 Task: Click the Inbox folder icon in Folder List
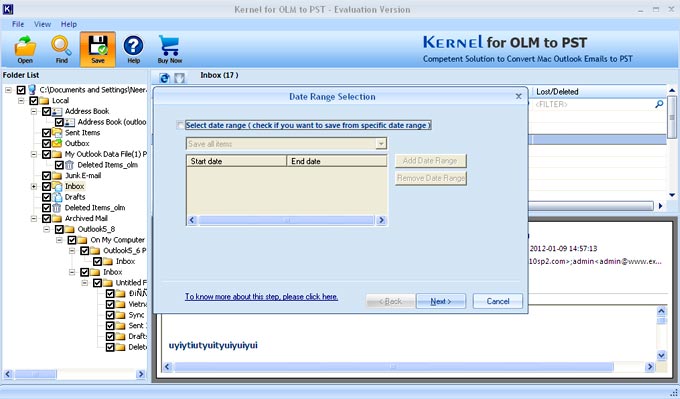click(x=57, y=186)
